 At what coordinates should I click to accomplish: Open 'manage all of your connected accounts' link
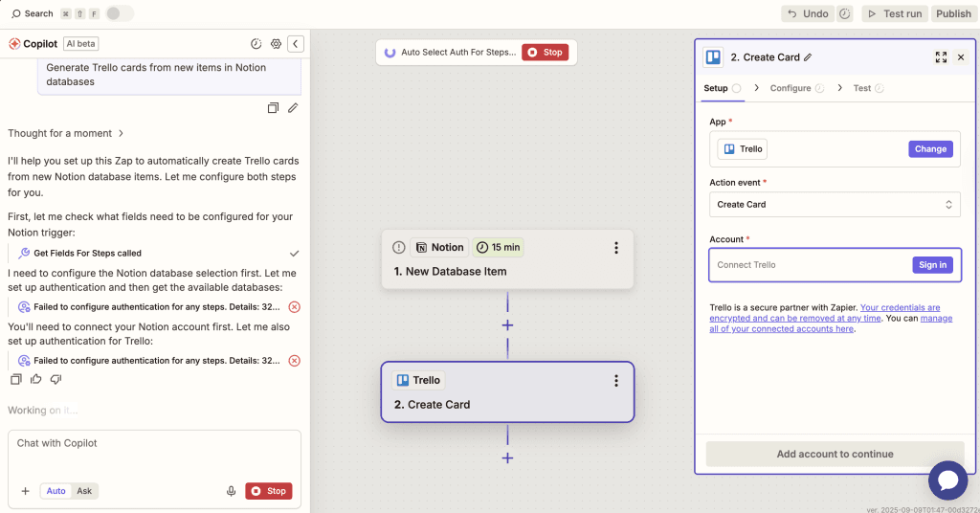(x=832, y=323)
